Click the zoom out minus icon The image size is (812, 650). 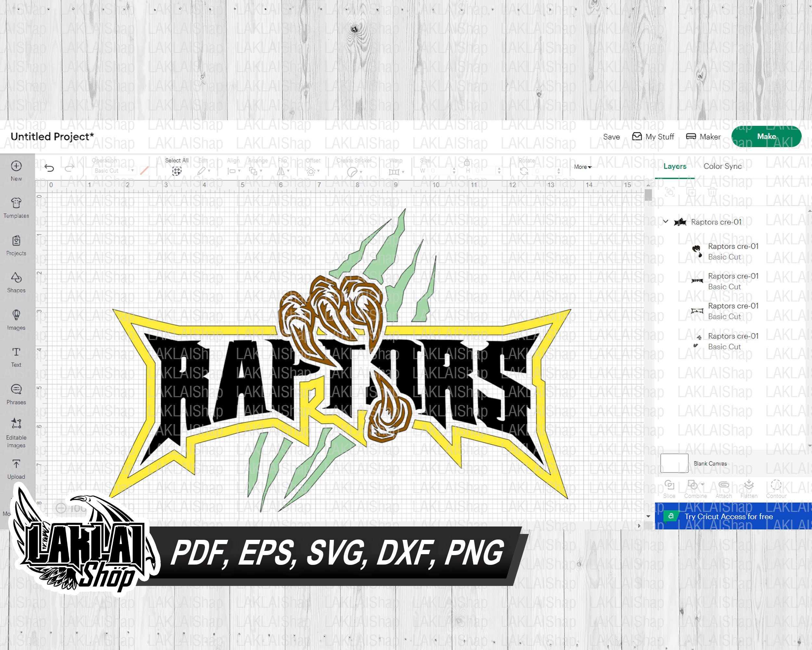pyautogui.click(x=61, y=508)
